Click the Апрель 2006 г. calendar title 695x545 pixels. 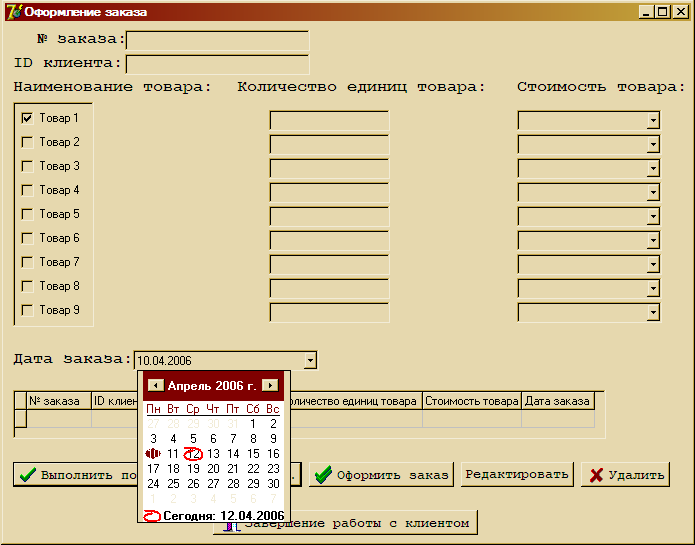tap(212, 385)
